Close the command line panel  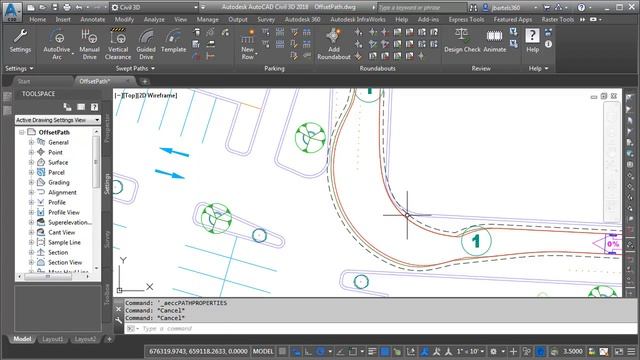[118, 309]
